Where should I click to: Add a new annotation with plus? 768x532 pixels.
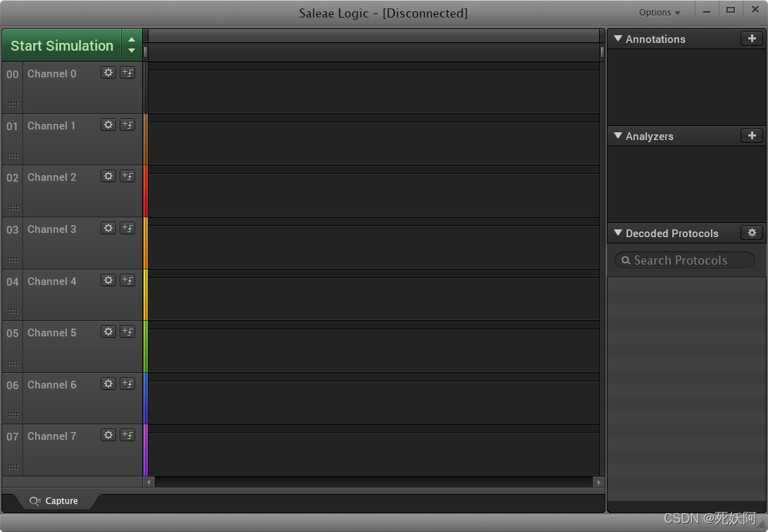point(752,39)
